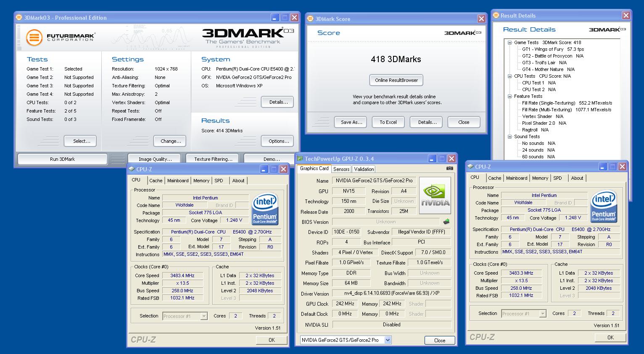The height and width of the screenshot is (354, 644).
Task: Minimize the left CPU-Z window
Action: [x=264, y=169]
